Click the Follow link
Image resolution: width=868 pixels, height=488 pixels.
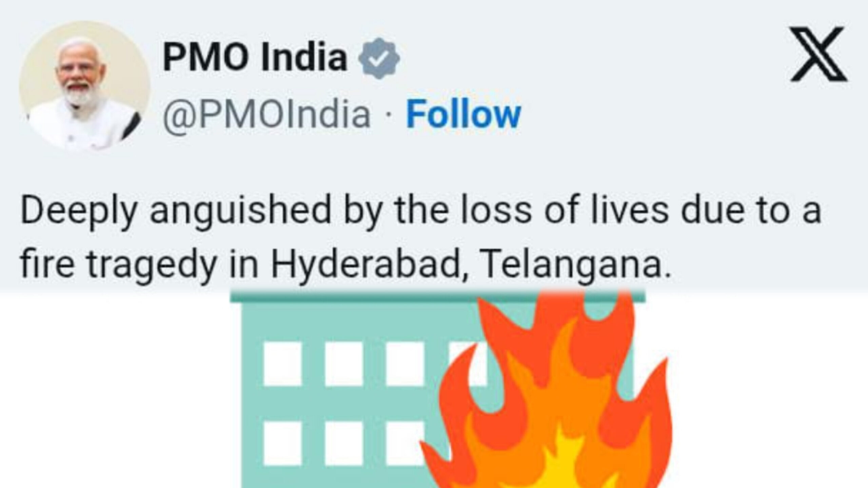tap(463, 115)
